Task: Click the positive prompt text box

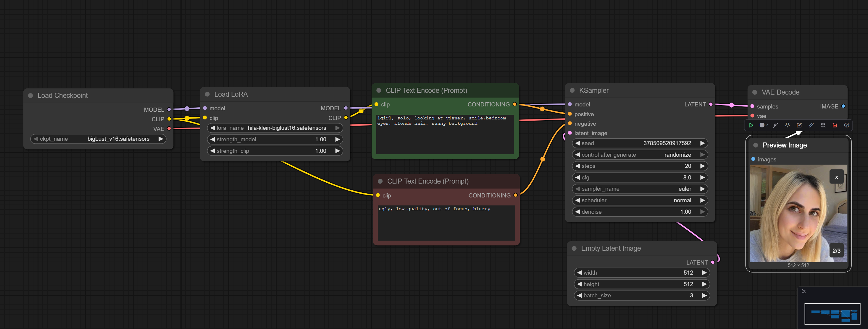Action: [x=445, y=135]
